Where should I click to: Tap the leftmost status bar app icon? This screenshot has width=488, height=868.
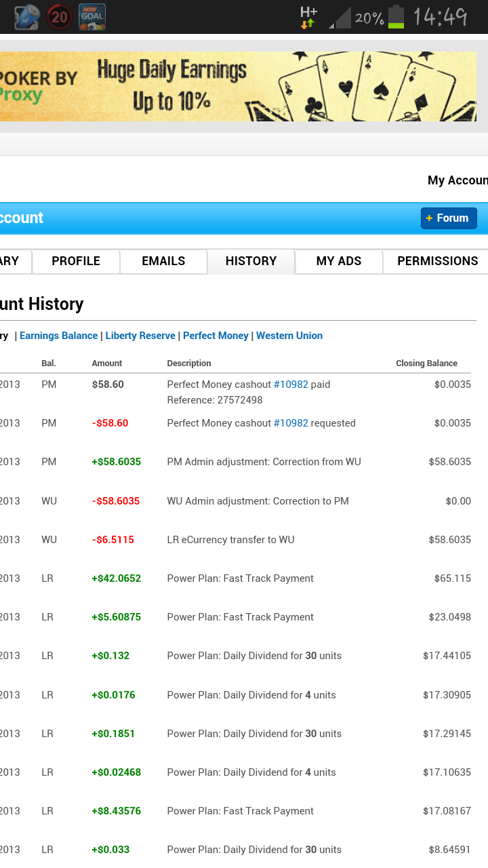click(x=27, y=17)
